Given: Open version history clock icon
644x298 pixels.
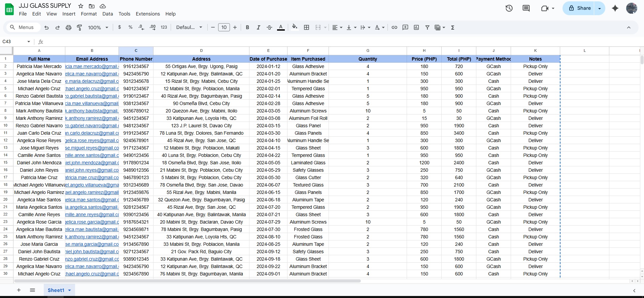Looking at the screenshot, I should click(509, 8).
